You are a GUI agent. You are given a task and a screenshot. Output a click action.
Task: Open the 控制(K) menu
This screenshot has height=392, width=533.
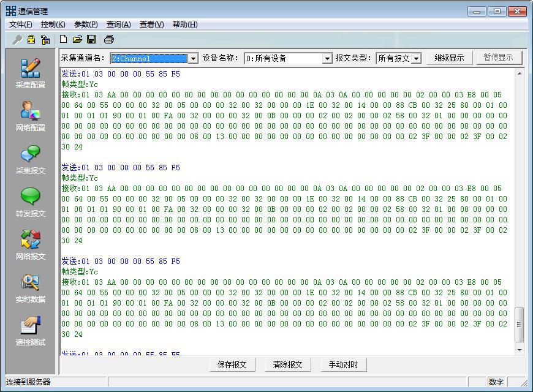[53, 24]
